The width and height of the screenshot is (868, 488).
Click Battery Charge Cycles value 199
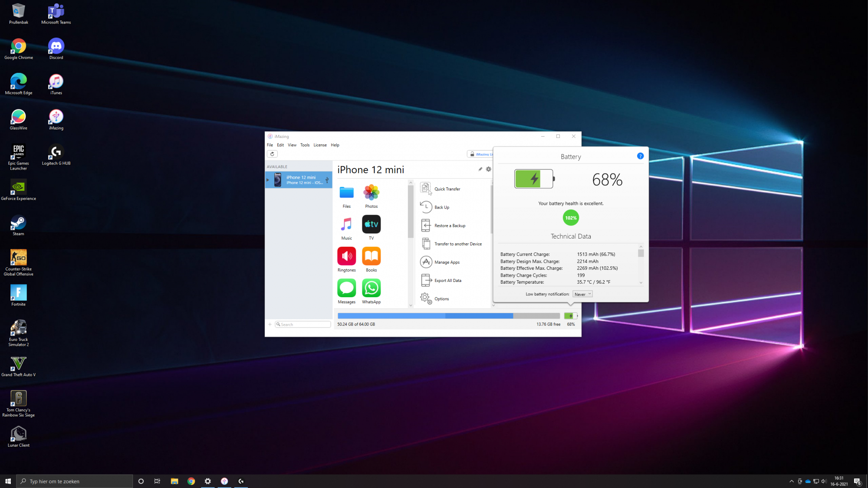(x=581, y=275)
